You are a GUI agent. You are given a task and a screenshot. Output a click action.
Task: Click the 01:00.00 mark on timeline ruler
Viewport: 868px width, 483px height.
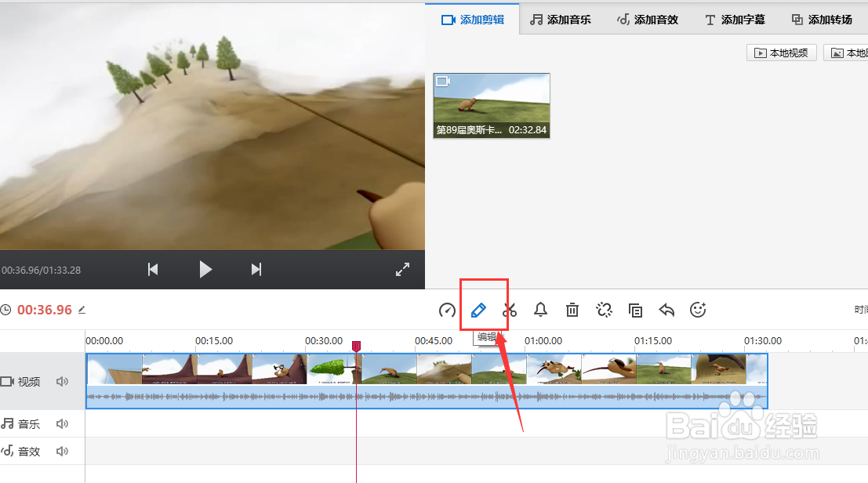pos(543,341)
